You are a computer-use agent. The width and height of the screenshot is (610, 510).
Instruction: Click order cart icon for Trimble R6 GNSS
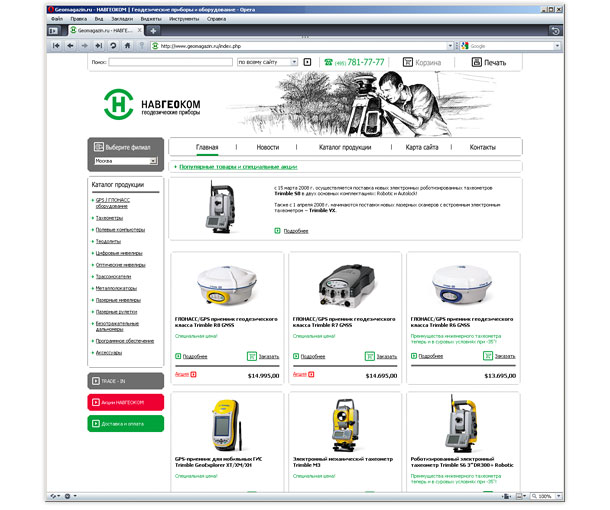(x=488, y=356)
